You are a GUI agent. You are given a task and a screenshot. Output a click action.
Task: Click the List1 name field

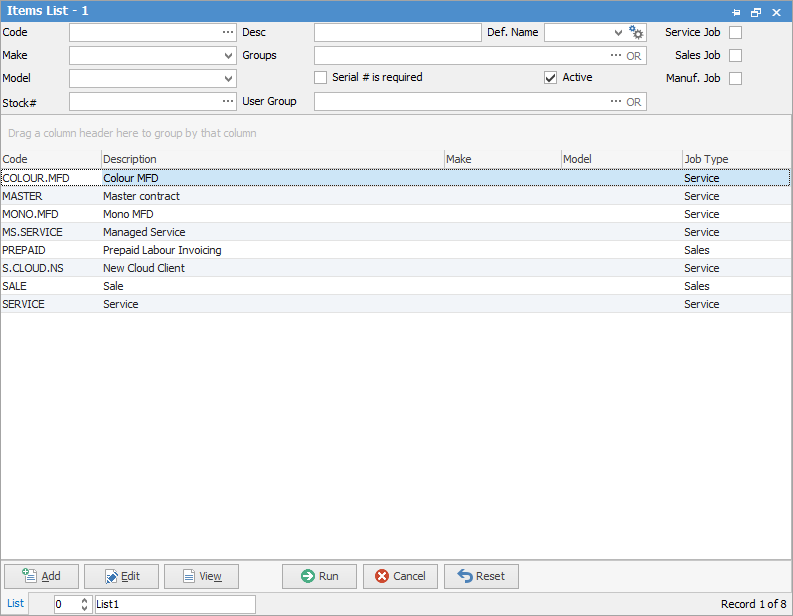[175, 604]
